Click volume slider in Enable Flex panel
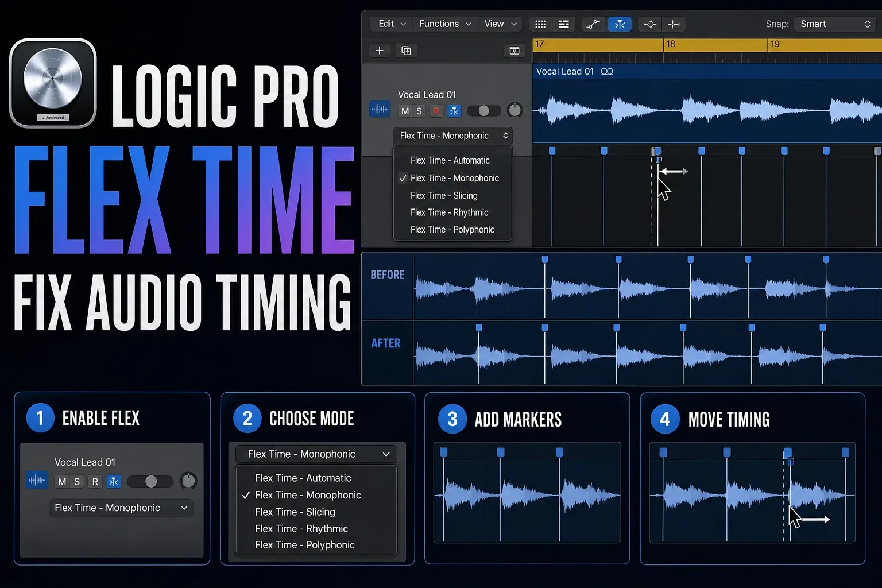 coord(150,481)
